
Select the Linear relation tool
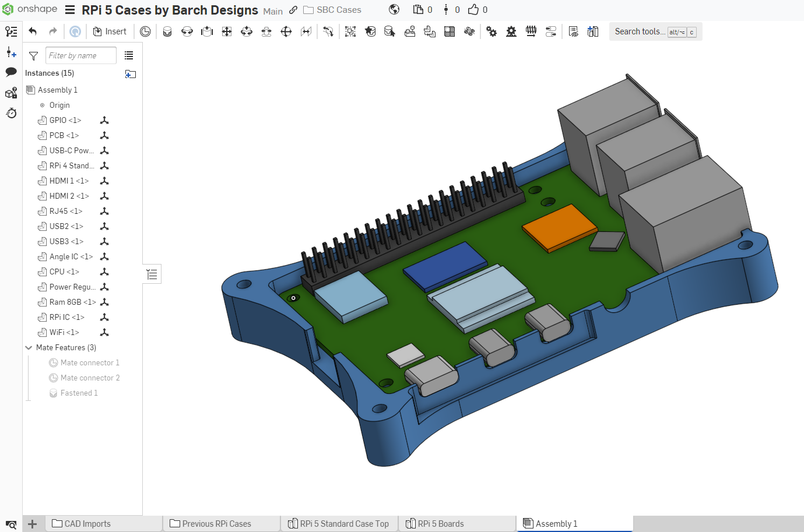click(551, 31)
